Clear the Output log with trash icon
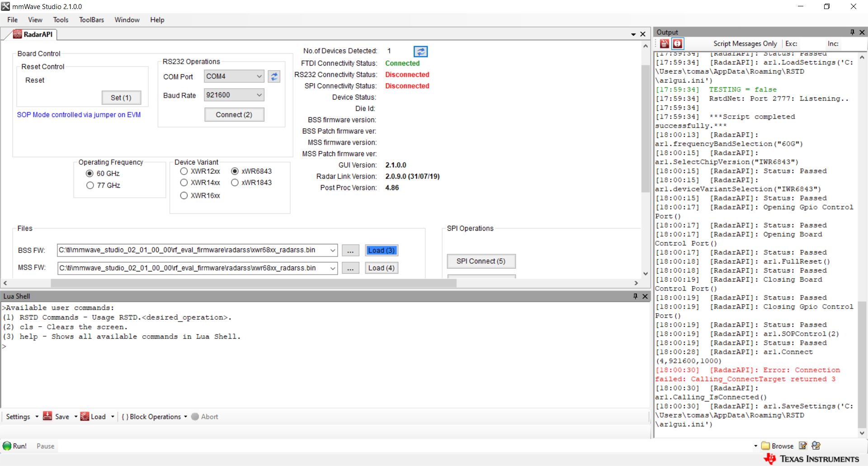 tap(665, 43)
